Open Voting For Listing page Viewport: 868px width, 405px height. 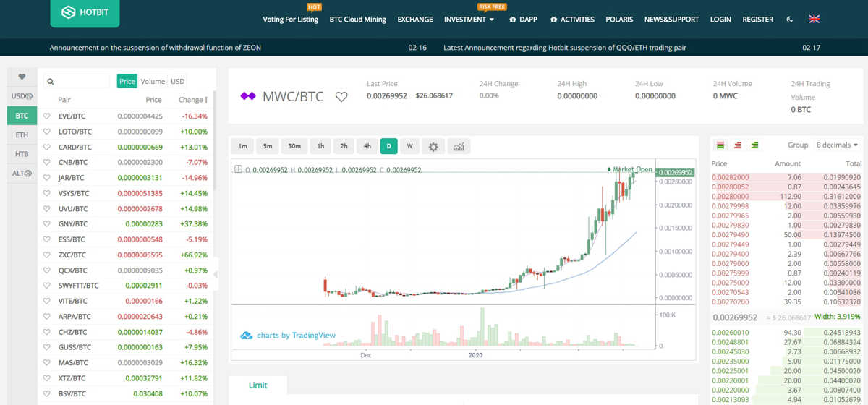point(290,20)
